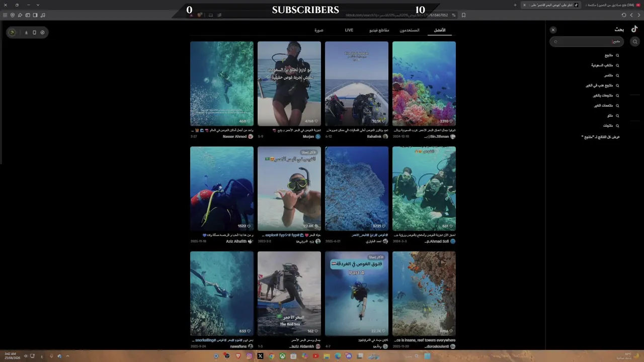Viewport: 644px width, 362px height.
Task: Reload the TikTok page
Action: click(624, 15)
